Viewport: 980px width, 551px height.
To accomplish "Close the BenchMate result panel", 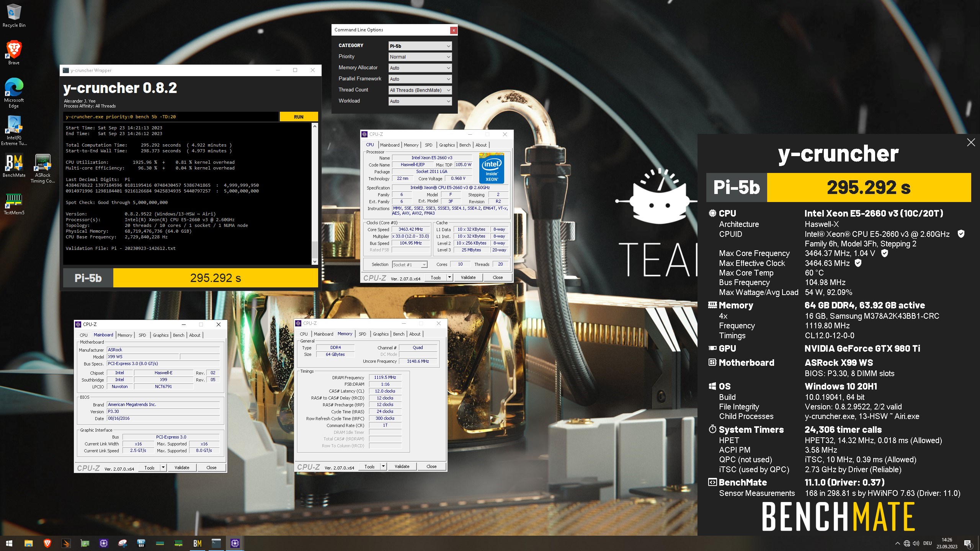I will (971, 142).
